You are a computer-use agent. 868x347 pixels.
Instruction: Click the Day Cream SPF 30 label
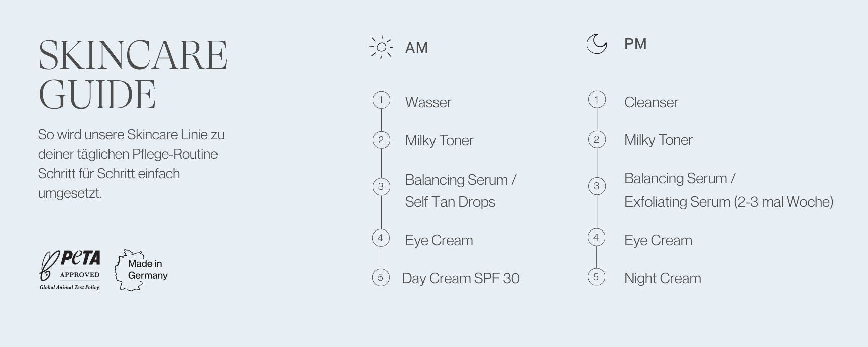461,278
